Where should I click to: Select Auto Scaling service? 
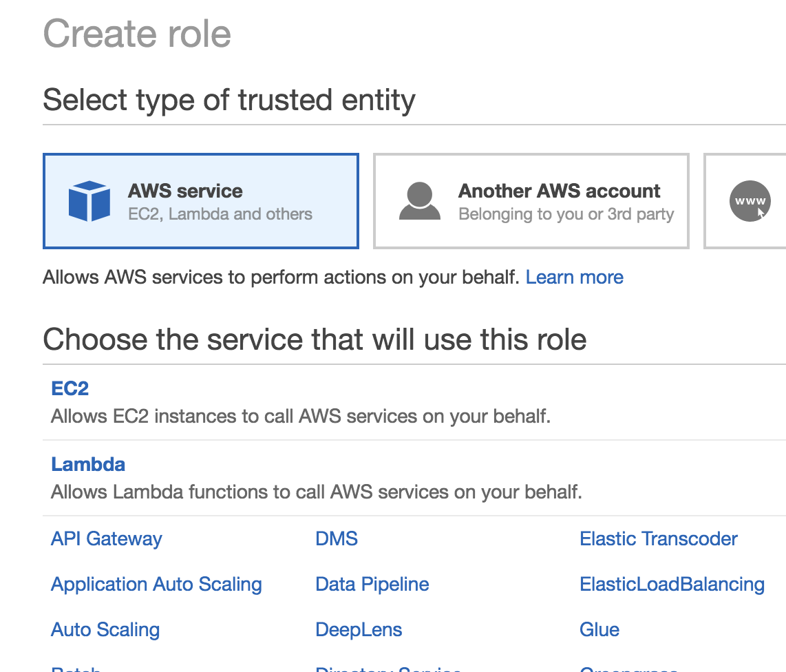click(x=105, y=629)
